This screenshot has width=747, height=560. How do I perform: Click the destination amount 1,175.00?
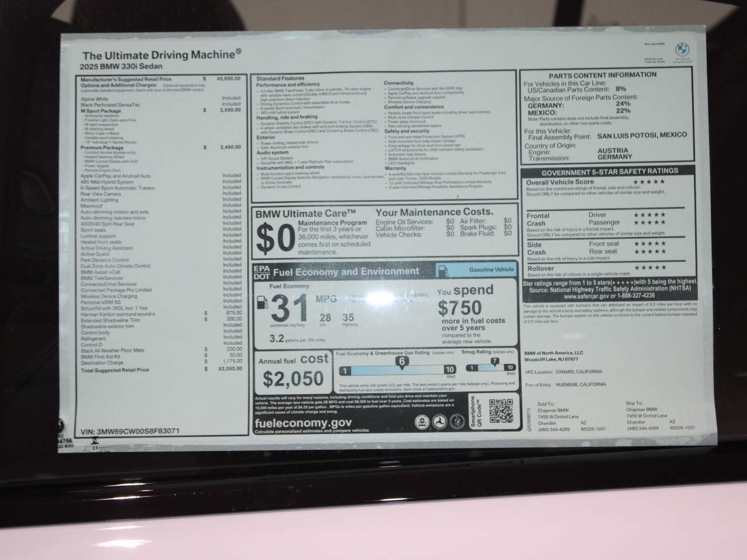click(x=232, y=361)
